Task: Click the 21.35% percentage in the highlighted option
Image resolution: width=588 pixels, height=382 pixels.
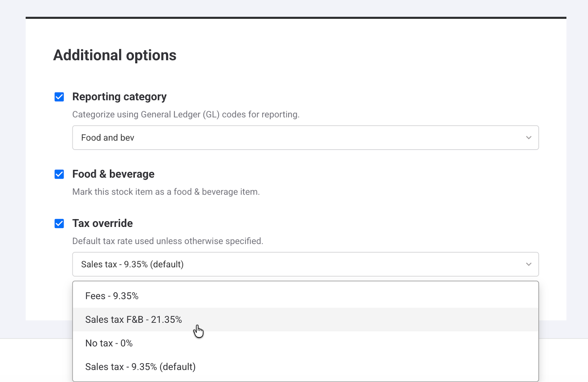Action: pyautogui.click(x=166, y=319)
